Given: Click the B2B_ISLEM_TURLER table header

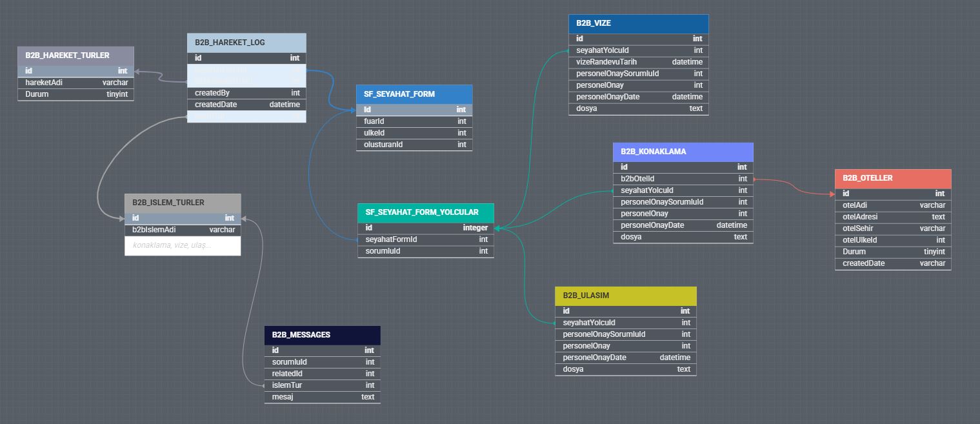Looking at the screenshot, I should [182, 203].
